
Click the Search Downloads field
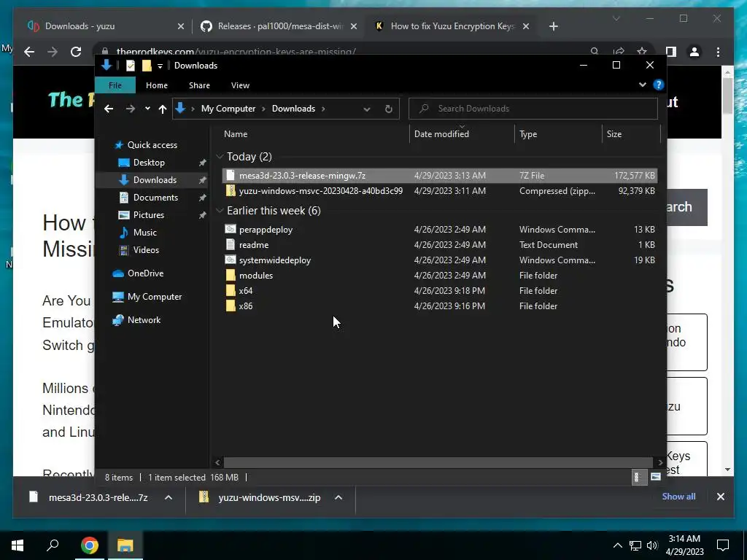tap(533, 109)
